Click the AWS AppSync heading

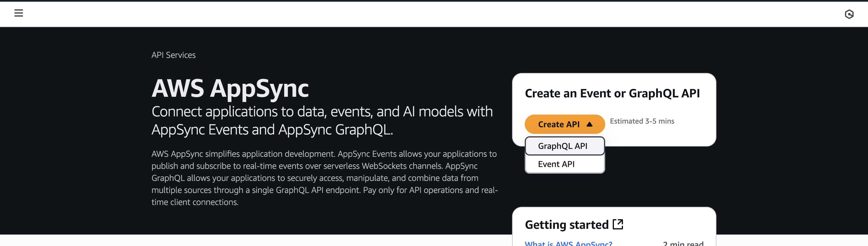tap(230, 88)
